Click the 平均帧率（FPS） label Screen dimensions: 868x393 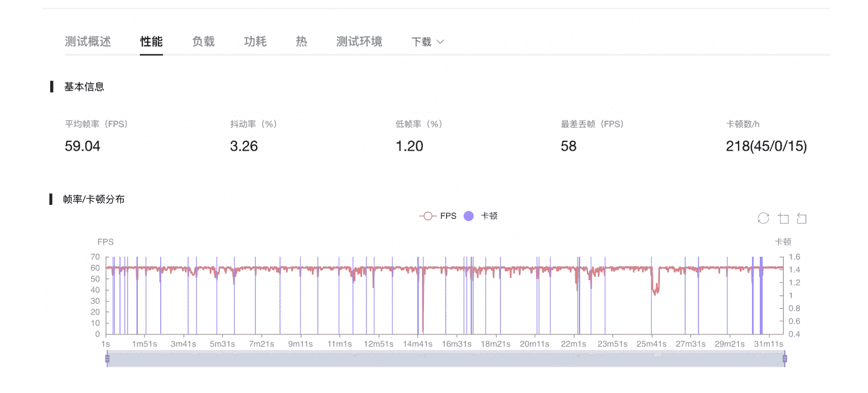pos(97,124)
